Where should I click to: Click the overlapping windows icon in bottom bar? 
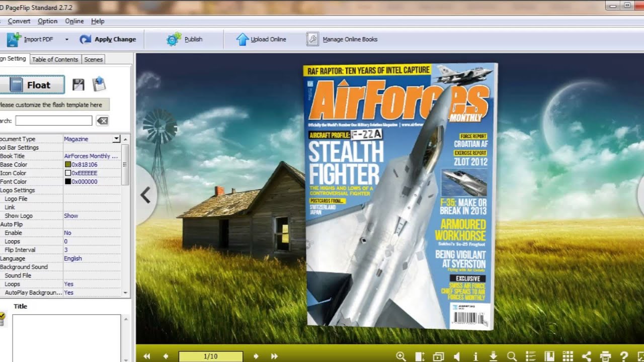pyautogui.click(x=438, y=356)
